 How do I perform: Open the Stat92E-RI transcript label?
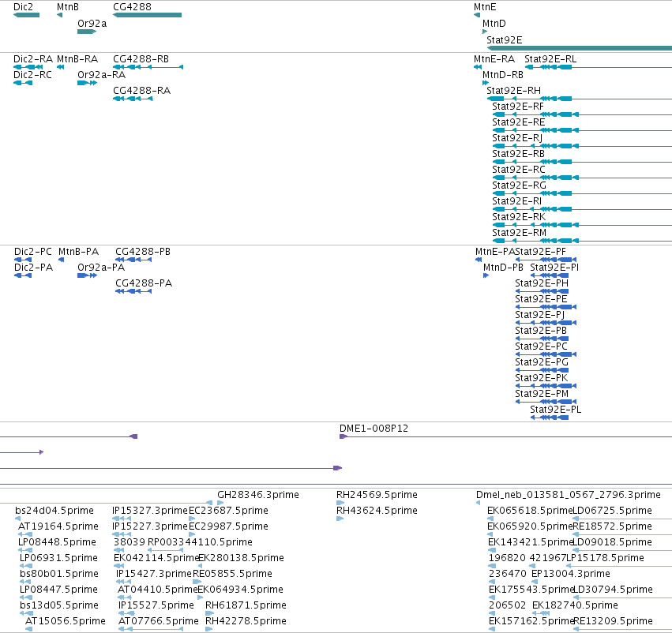[517, 200]
